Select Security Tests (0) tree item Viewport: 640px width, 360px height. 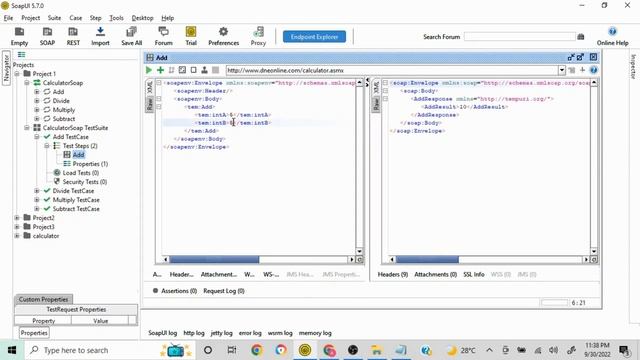85,182
